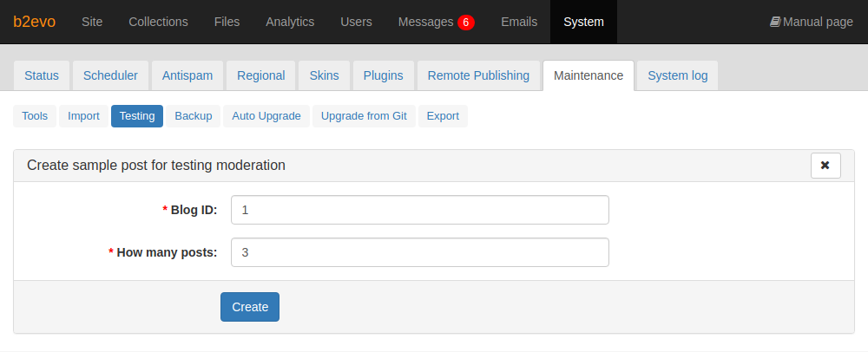This screenshot has height=352, width=868.
Task: Close the sample post panel with X icon
Action: 825,166
